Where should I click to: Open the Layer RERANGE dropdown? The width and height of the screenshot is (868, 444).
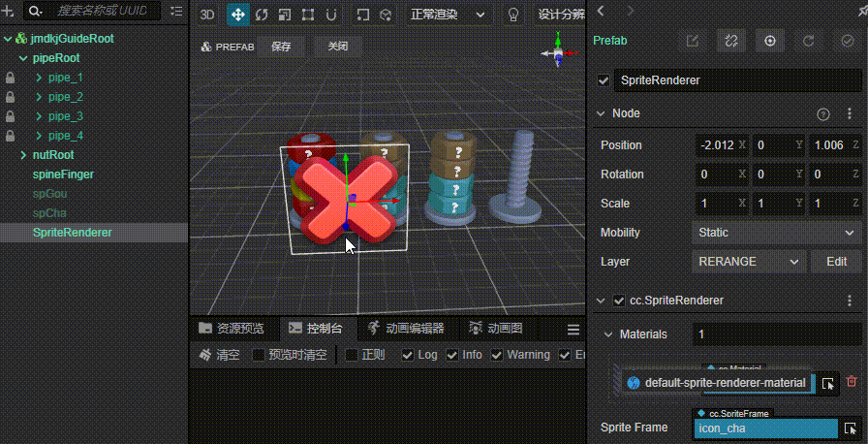(x=749, y=262)
